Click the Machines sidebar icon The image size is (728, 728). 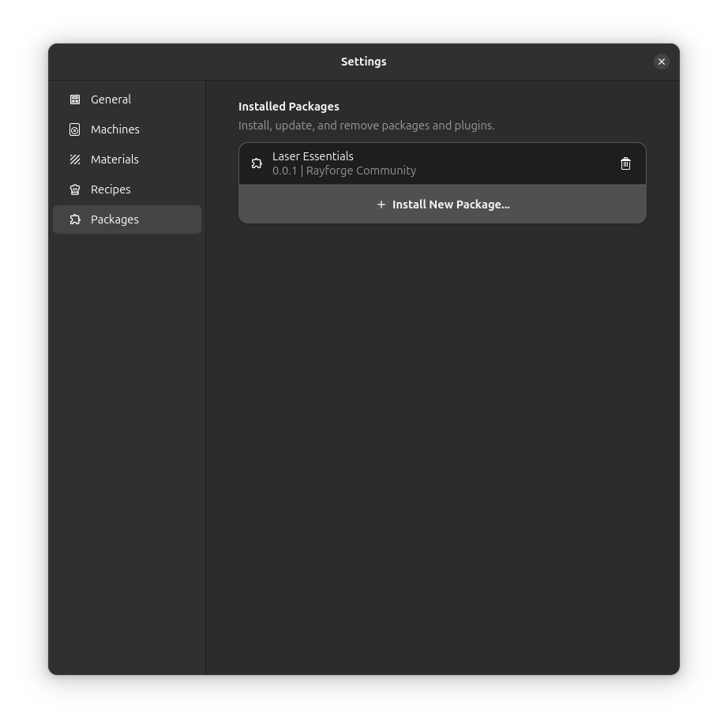point(75,129)
